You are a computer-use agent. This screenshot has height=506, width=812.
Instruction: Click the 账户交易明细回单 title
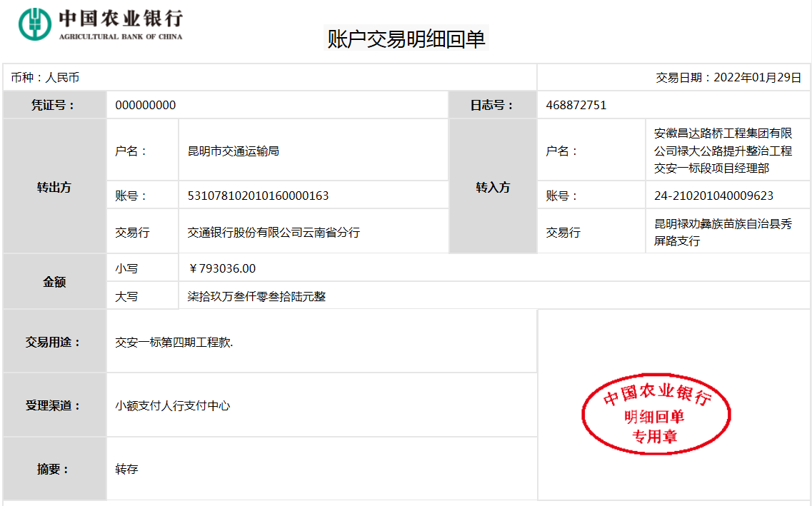[406, 39]
